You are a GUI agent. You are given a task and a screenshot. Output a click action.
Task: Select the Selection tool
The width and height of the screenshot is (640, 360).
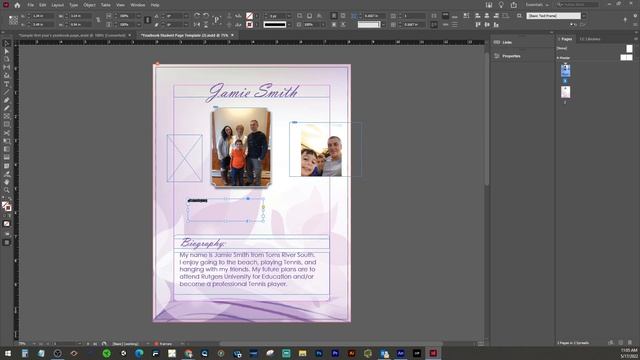coord(7,43)
